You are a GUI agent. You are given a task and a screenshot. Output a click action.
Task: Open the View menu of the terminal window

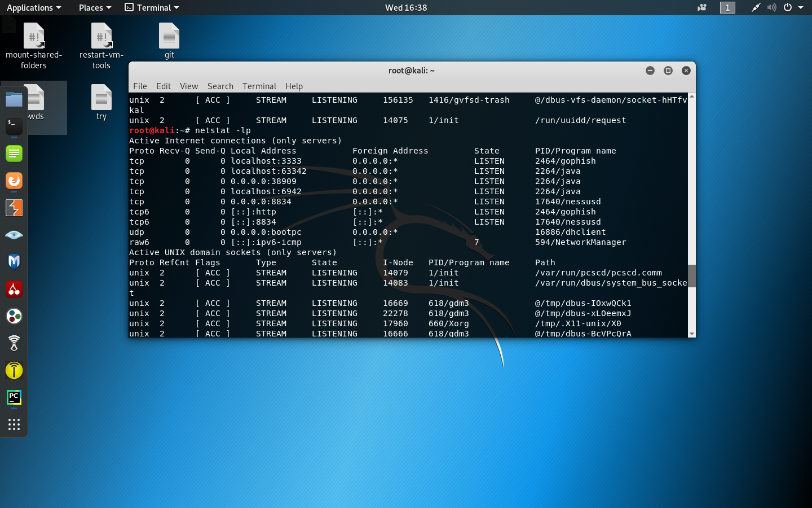pos(188,86)
